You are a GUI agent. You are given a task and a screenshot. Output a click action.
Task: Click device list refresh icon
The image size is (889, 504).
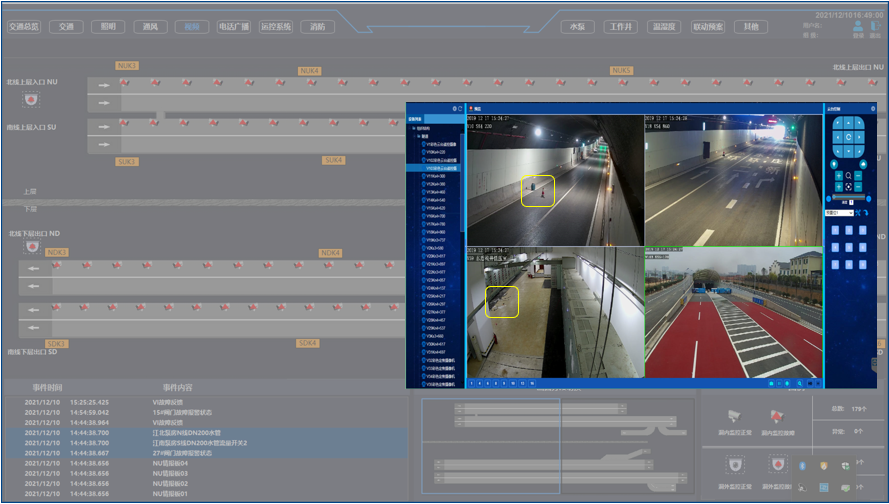coord(460,108)
